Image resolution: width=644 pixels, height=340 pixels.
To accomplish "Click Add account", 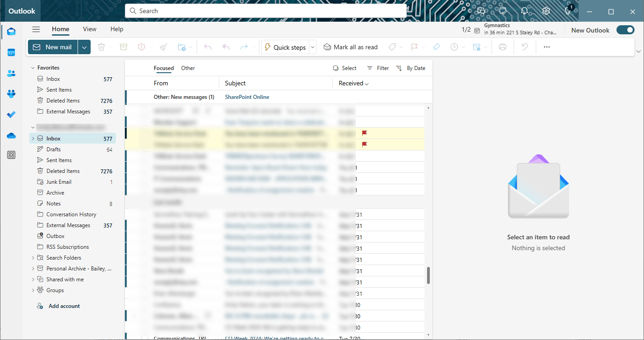I will [x=59, y=306].
